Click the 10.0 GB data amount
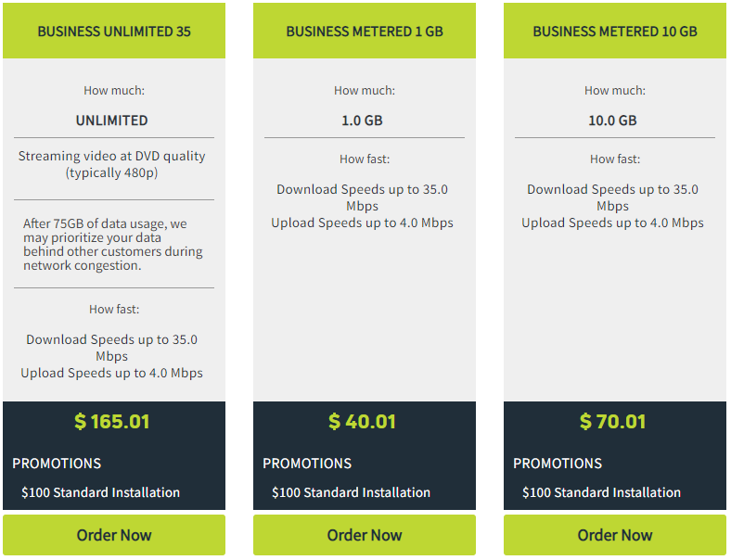Viewport: 731px width, 560px height. coord(612,121)
